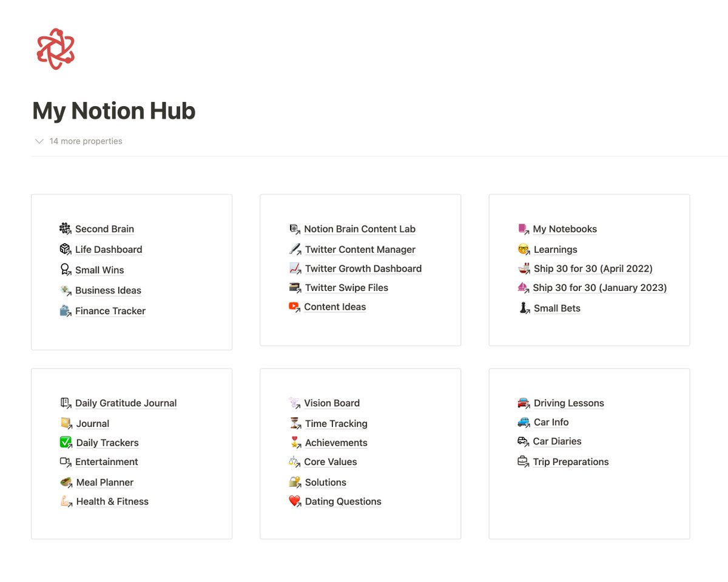
Task: Open Business Ideas link
Action: click(108, 290)
